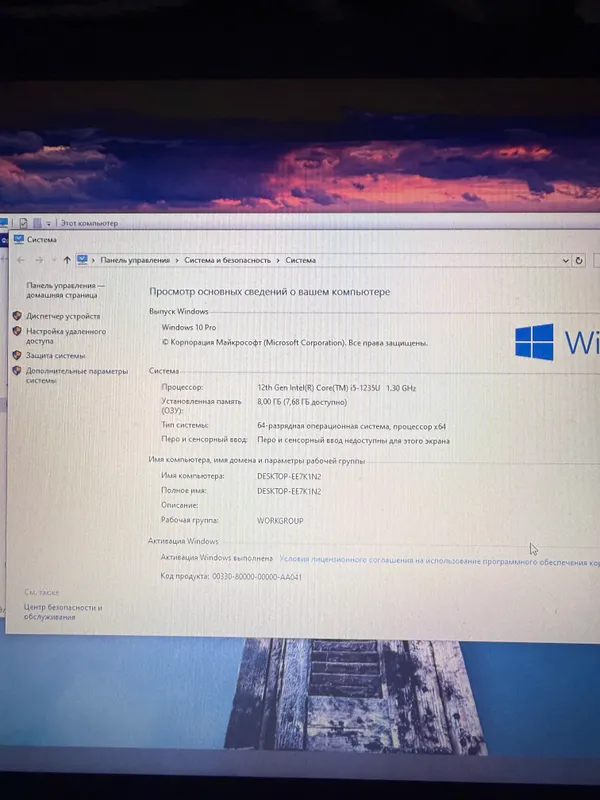
Task: Click the Windows logo image
Action: [x=534, y=342]
